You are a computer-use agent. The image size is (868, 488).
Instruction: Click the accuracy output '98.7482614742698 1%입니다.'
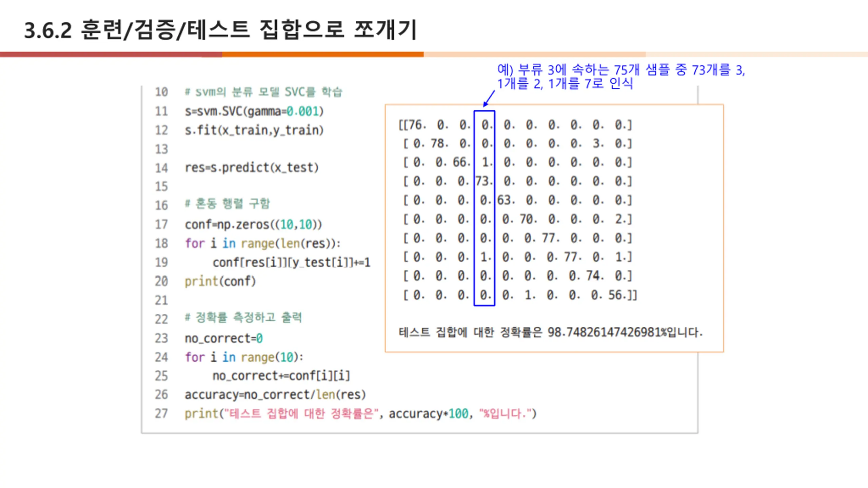625,332
